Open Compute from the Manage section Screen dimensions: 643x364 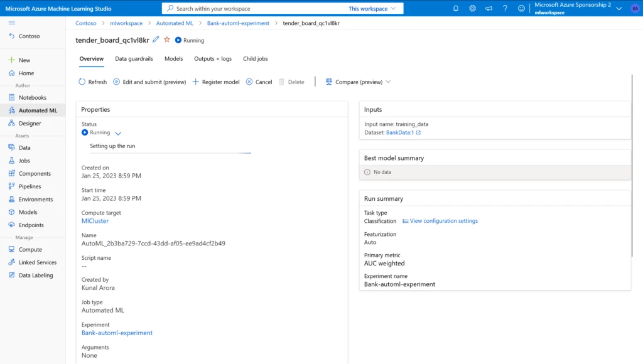point(28,249)
